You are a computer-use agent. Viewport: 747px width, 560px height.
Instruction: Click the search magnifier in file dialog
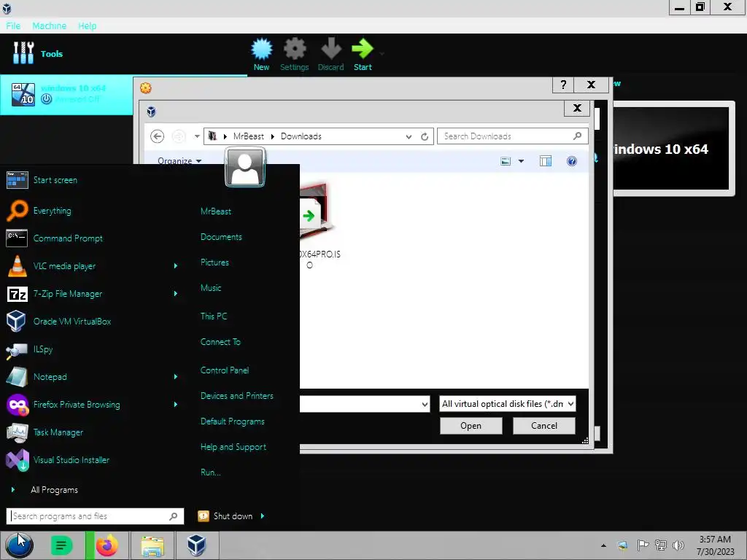[x=577, y=136]
